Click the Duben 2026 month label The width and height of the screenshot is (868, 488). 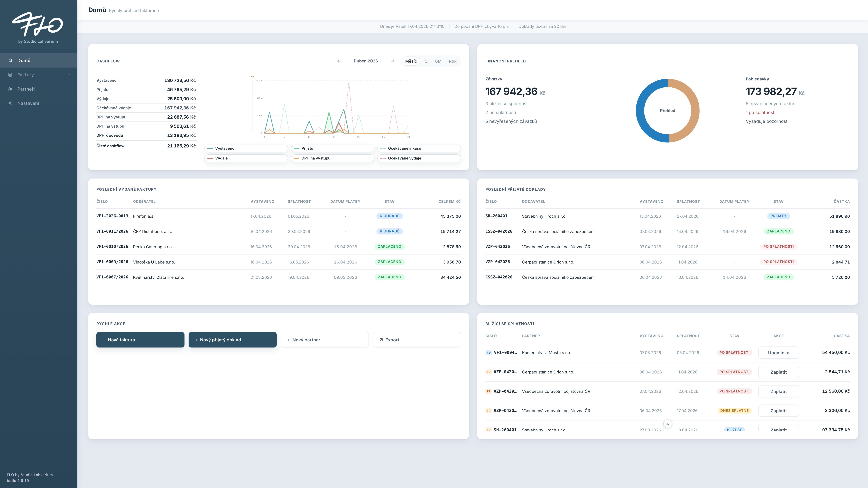point(366,61)
